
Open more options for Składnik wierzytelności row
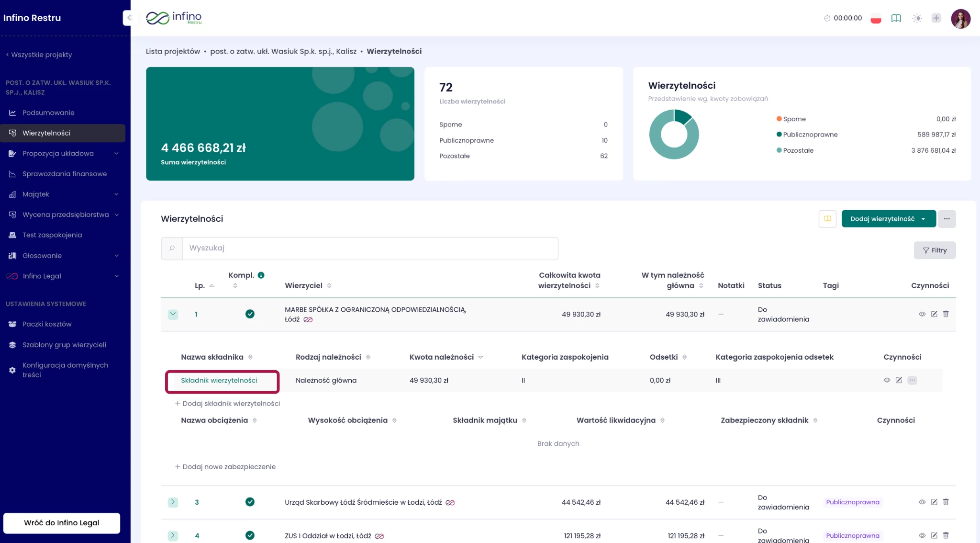tap(912, 380)
